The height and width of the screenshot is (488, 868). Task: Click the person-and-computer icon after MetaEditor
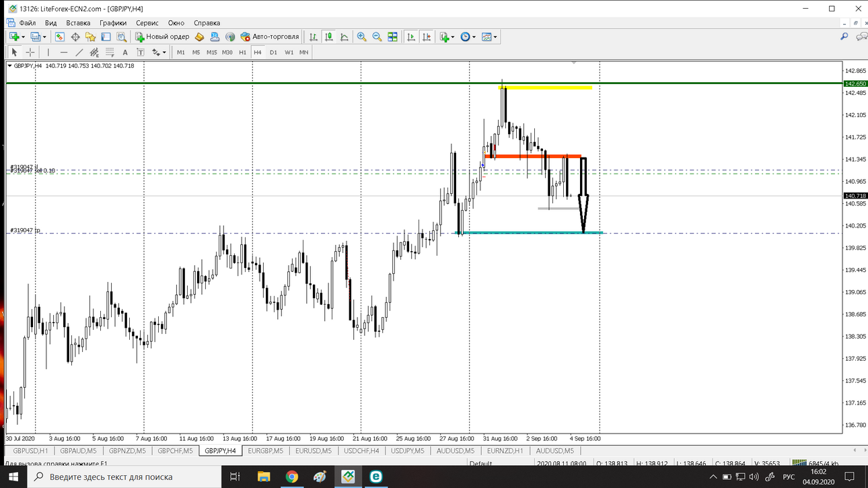215,37
